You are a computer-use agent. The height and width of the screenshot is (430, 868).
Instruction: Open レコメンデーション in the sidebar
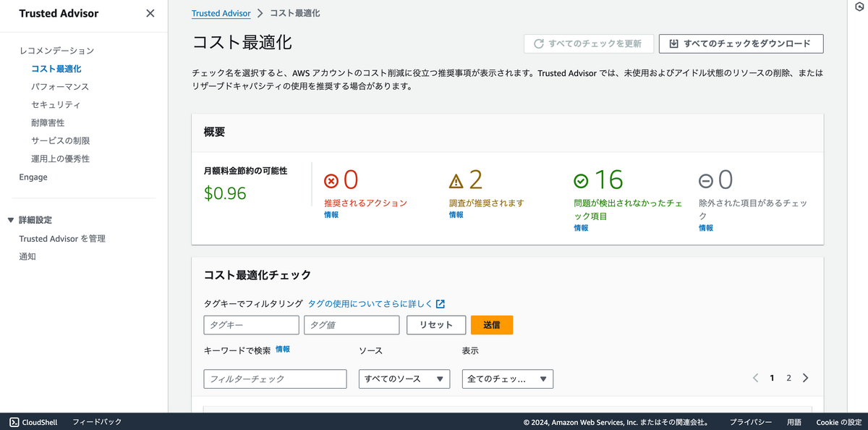(56, 51)
